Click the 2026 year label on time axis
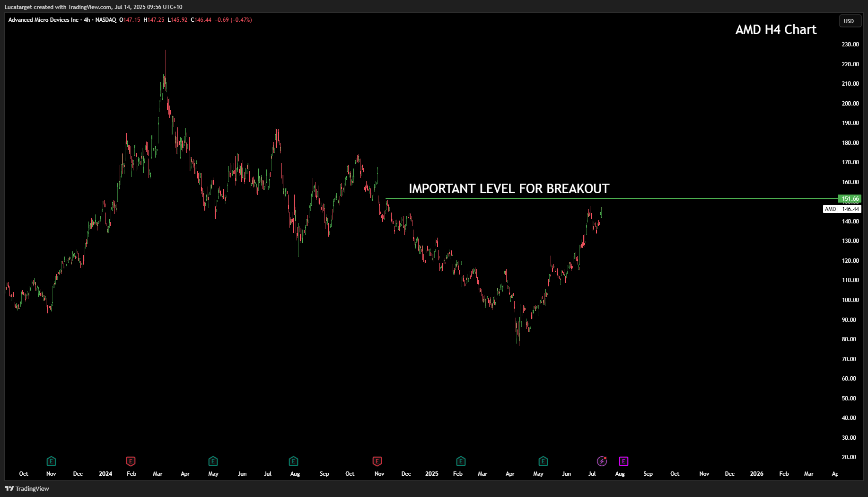 coord(757,474)
